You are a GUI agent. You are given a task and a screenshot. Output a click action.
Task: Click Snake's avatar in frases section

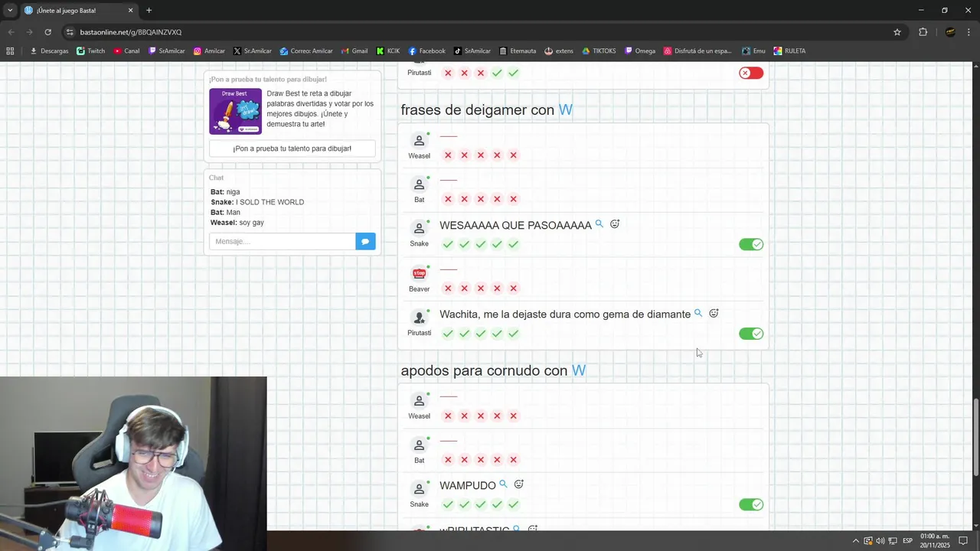click(x=419, y=228)
